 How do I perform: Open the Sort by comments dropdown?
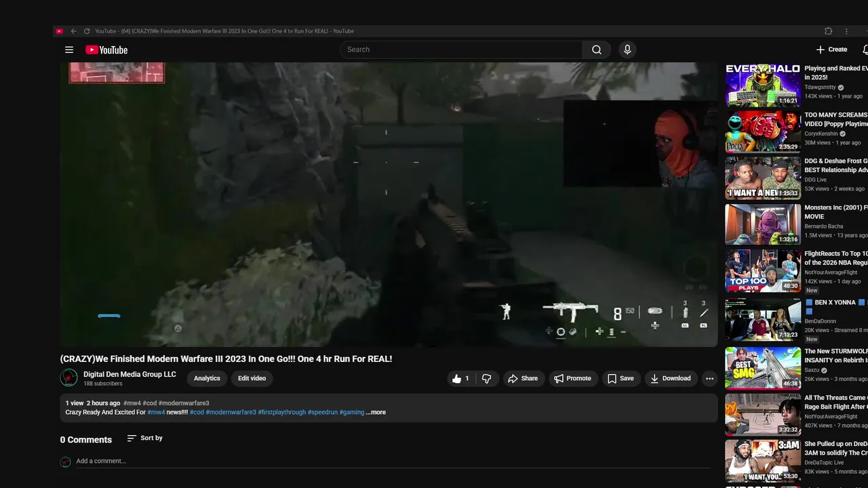pyautogui.click(x=145, y=438)
